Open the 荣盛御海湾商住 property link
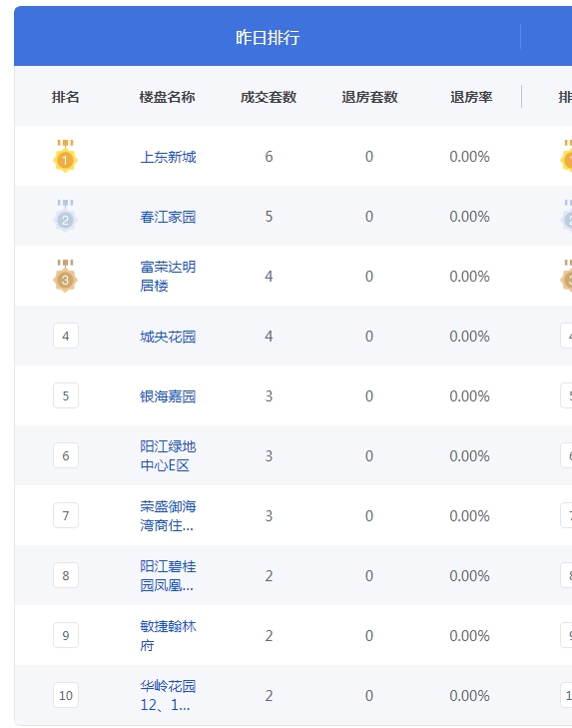572x728 pixels. click(168, 515)
